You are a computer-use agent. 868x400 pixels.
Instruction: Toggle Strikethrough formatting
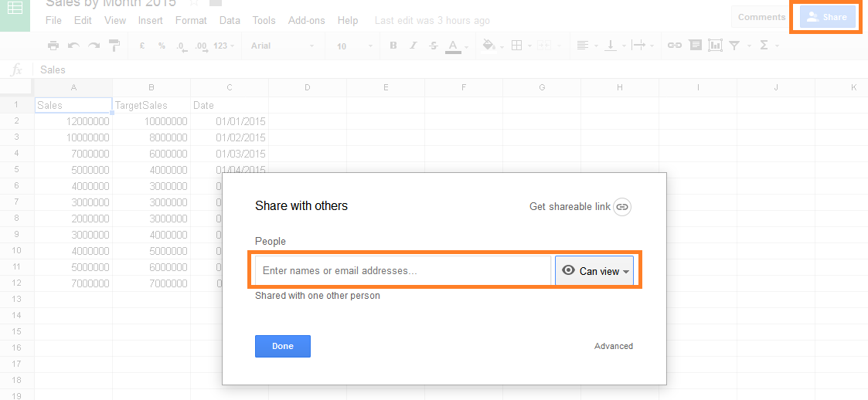pos(433,46)
